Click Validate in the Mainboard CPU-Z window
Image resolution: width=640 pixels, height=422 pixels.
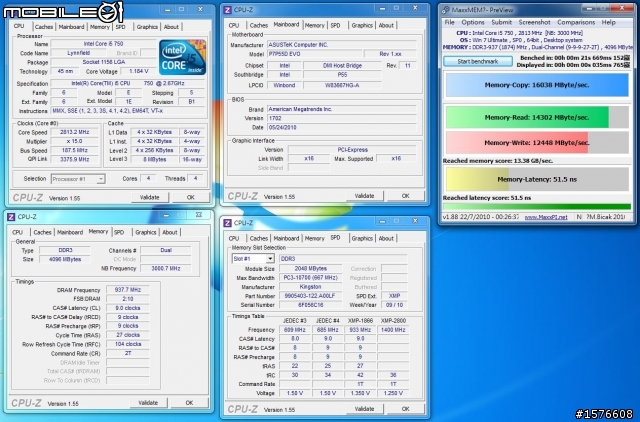(364, 196)
